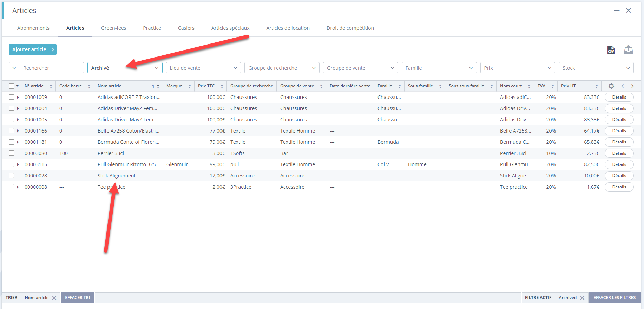Open the Stock filter dropdown
The width and height of the screenshot is (644, 309).
click(596, 68)
